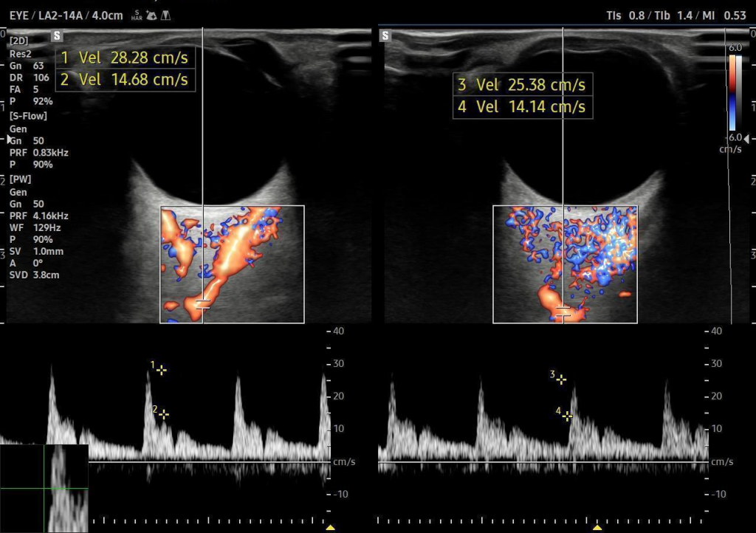Click the 40 mark on left velocity scale
The height and width of the screenshot is (533, 756).
338,331
